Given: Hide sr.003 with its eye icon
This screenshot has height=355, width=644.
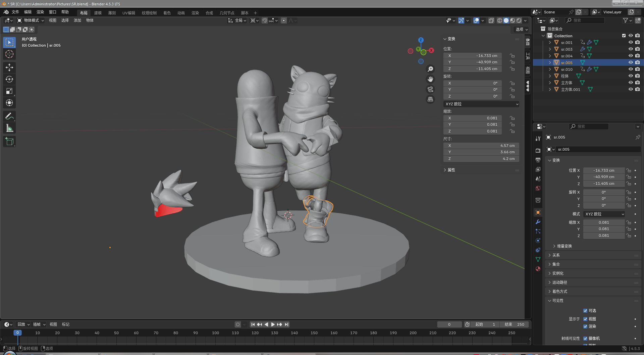Looking at the screenshot, I should 631,49.
